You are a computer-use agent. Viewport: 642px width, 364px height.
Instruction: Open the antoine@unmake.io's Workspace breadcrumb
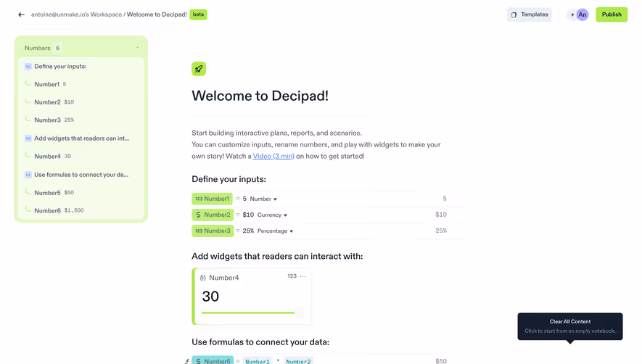point(77,15)
